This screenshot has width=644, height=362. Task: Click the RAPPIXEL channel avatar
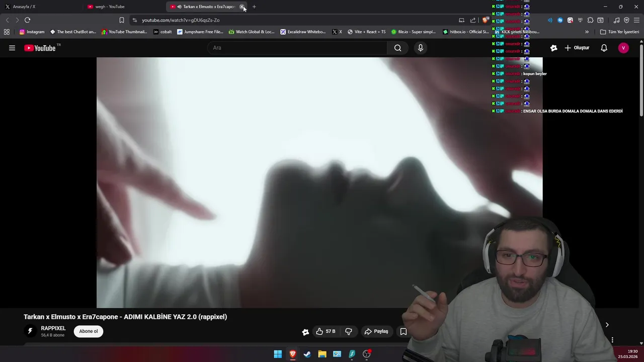point(30,331)
